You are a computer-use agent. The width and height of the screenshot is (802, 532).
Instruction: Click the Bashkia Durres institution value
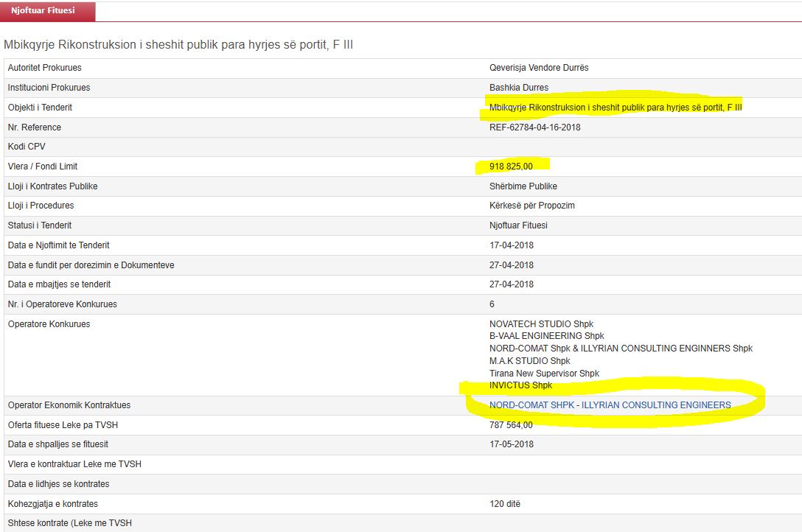518,88
